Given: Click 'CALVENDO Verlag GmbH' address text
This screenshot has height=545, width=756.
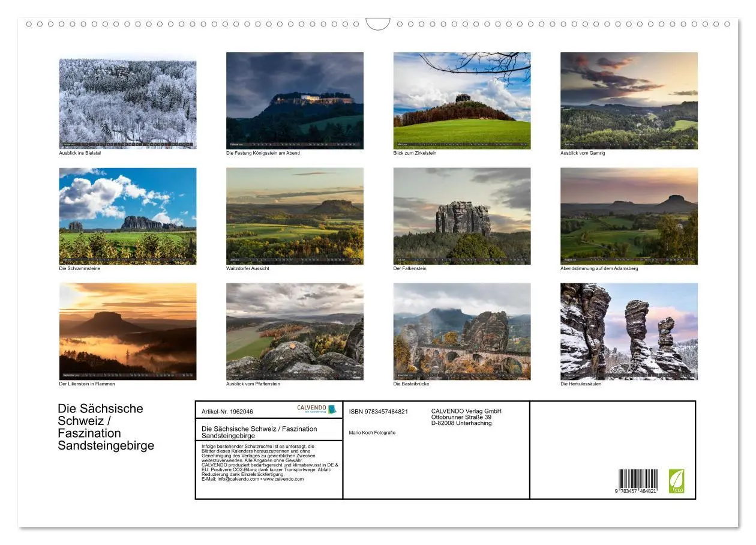Looking at the screenshot, I should (466, 417).
